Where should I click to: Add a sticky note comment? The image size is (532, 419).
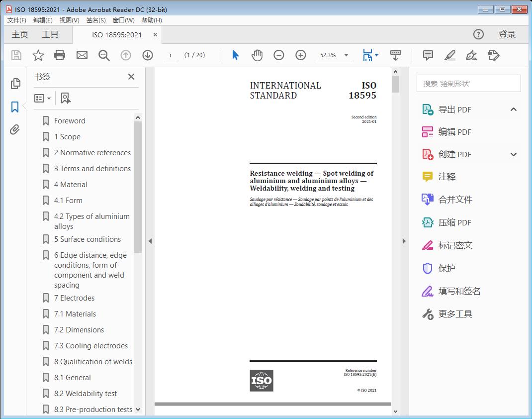pyautogui.click(x=428, y=55)
